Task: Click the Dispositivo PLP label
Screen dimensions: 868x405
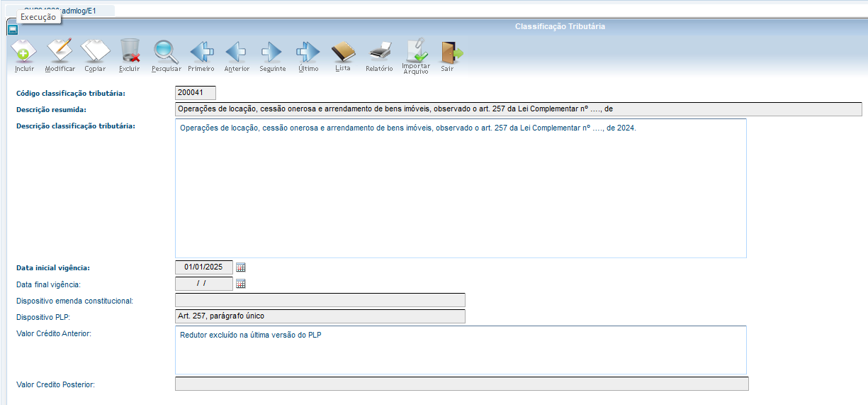Action: [x=43, y=317]
